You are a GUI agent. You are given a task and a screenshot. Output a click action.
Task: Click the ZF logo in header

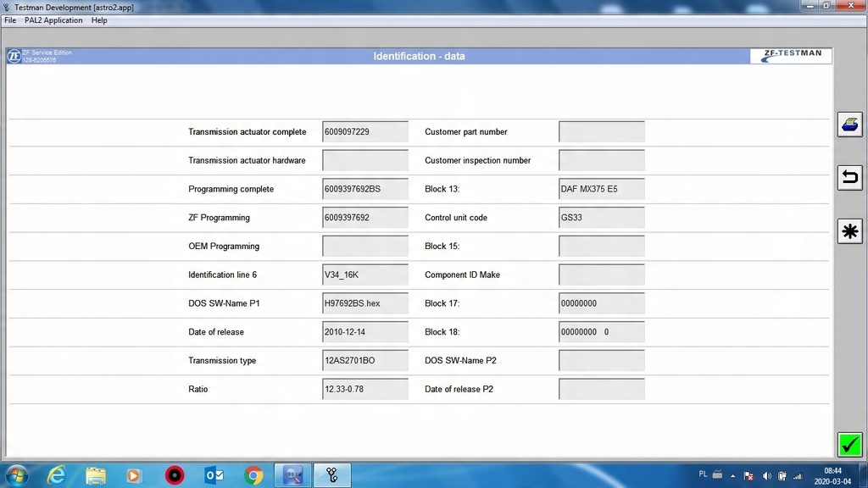click(14, 56)
